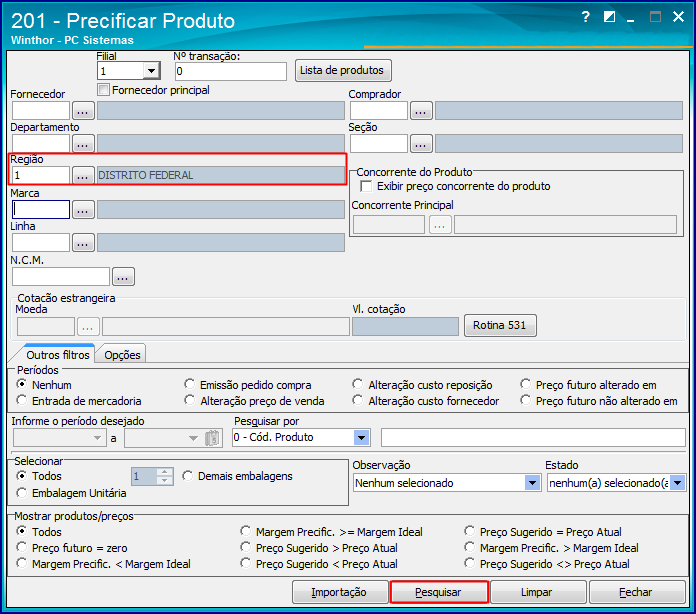Viewport: 696px width, 614px height.
Task: Click the window mode toggle icon in title bar
Action: coord(609,17)
